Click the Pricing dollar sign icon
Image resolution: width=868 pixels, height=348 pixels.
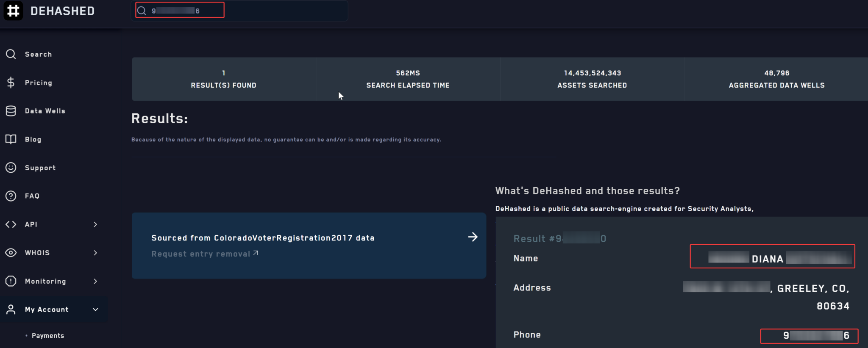click(11, 83)
